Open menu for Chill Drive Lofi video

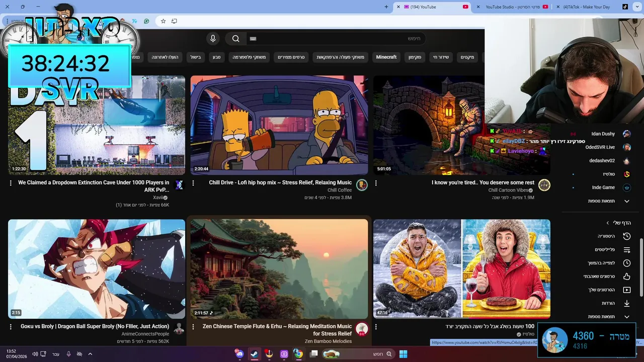click(193, 183)
